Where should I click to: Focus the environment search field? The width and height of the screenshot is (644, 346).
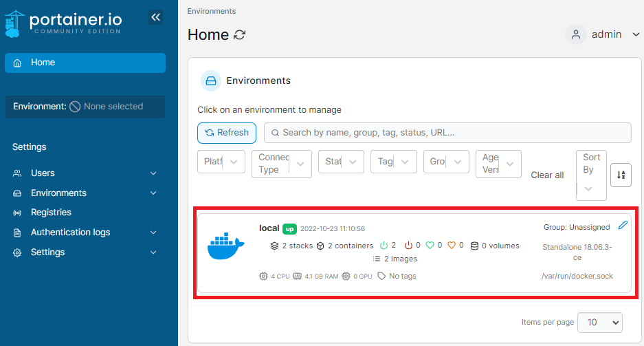point(447,133)
